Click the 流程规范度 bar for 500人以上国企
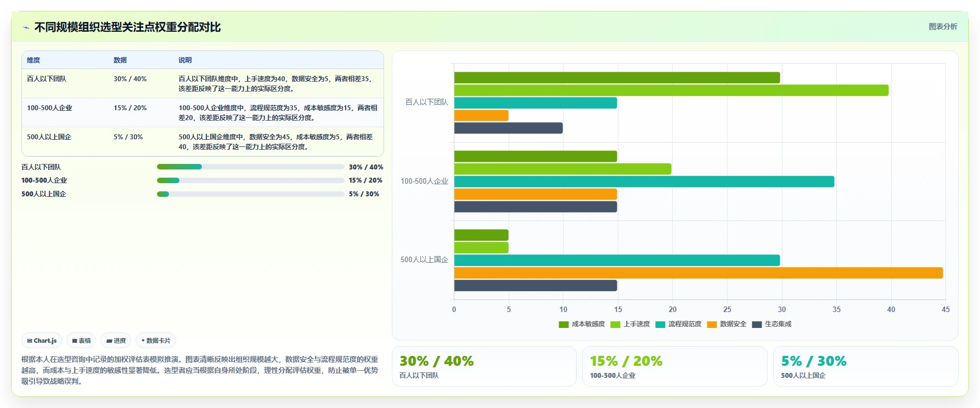 [x=617, y=260]
